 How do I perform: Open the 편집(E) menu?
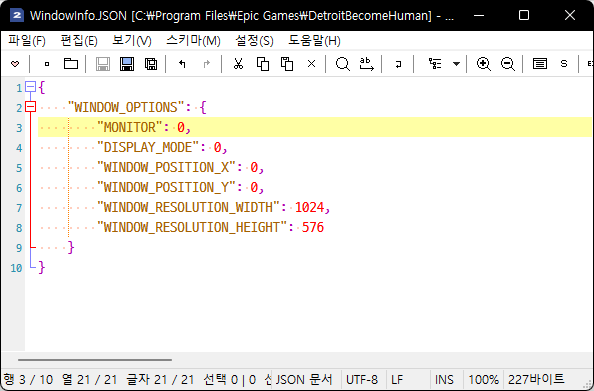(x=79, y=41)
